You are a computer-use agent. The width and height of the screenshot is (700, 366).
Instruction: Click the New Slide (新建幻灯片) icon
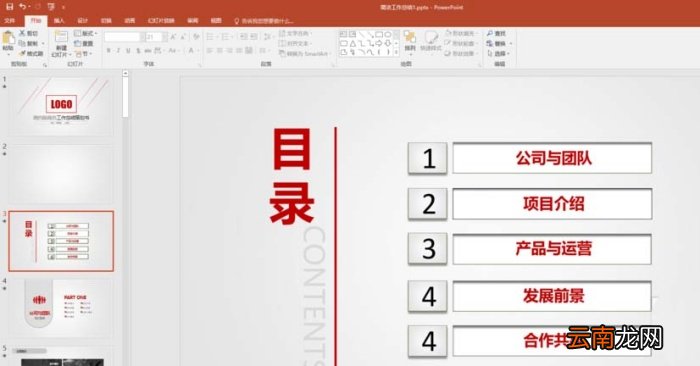tap(61, 37)
